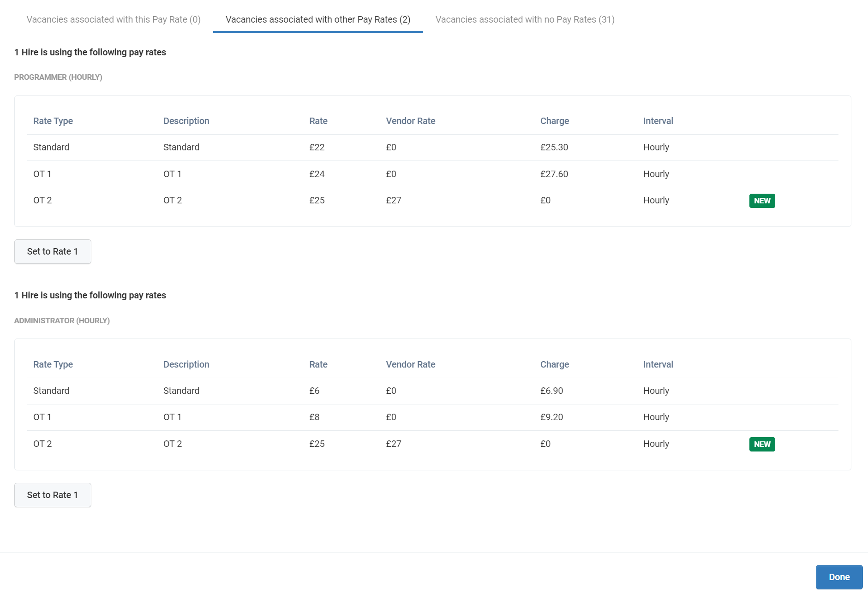Click Charge header in Programmer table
Image resolution: width=868 pixels, height=594 pixels.
[555, 121]
